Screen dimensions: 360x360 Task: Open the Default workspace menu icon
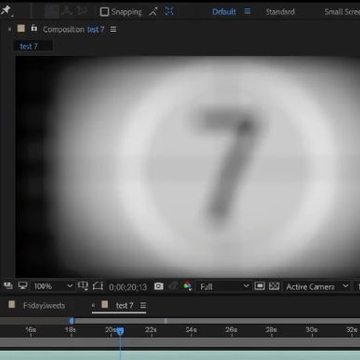coord(247,11)
